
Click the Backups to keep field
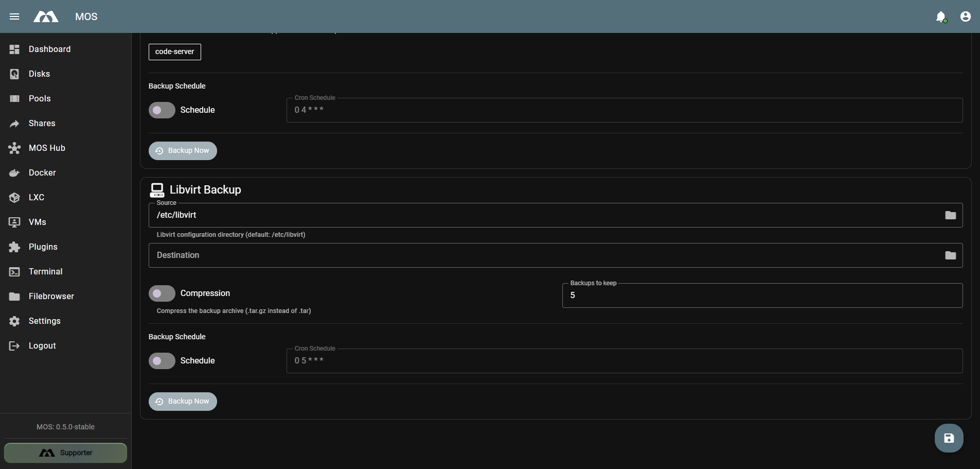[x=762, y=296]
